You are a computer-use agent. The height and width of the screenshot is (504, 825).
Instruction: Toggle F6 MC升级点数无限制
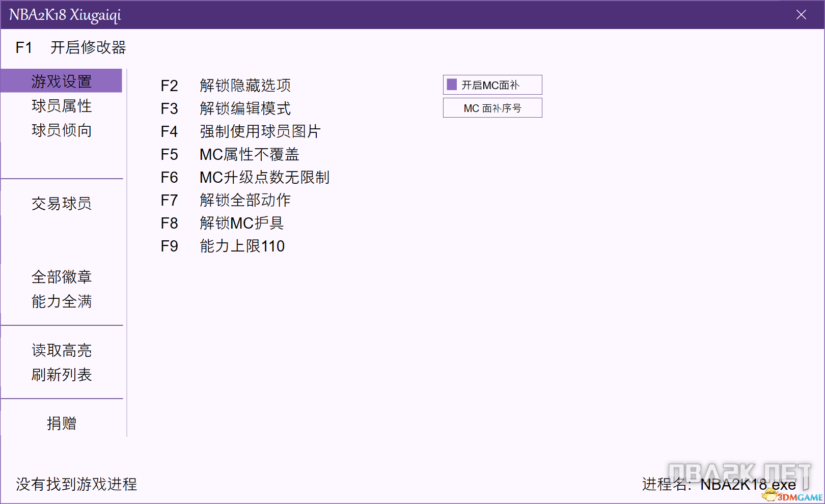pyautogui.click(x=245, y=177)
